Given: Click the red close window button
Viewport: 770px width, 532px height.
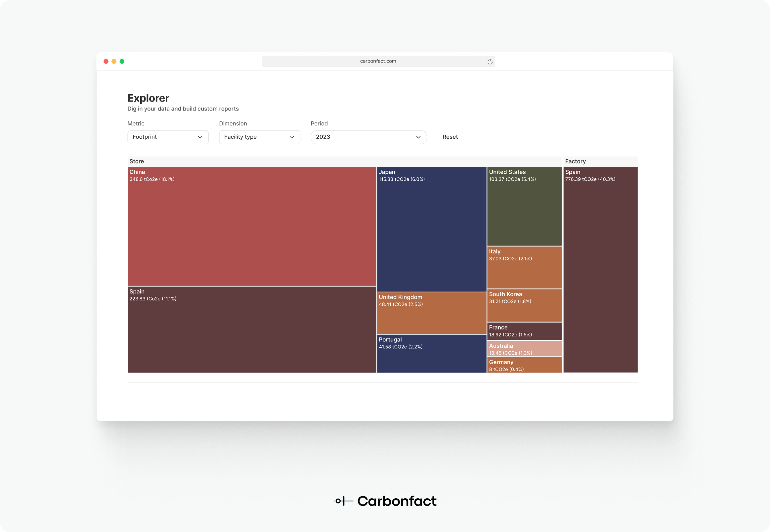Looking at the screenshot, I should 106,61.
